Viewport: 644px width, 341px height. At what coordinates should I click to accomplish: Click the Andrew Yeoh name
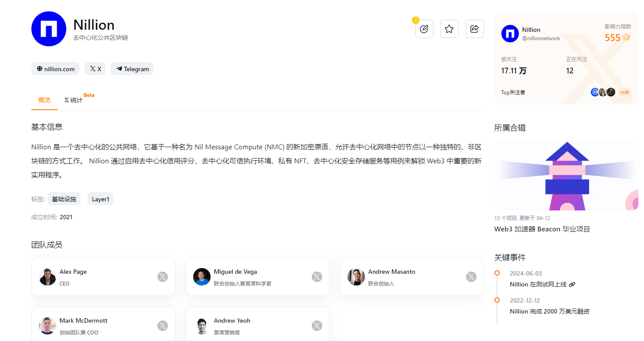(x=232, y=320)
